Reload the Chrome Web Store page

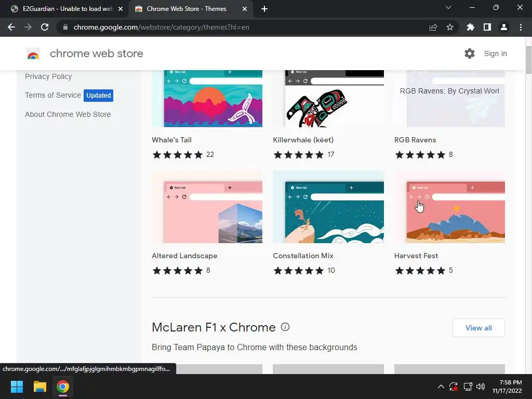pos(45,27)
